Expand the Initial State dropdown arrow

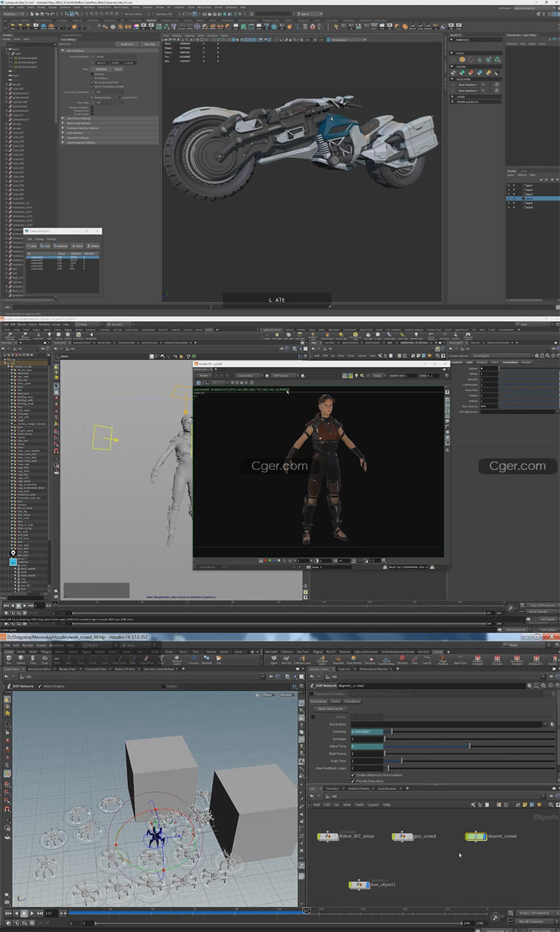coord(545,724)
